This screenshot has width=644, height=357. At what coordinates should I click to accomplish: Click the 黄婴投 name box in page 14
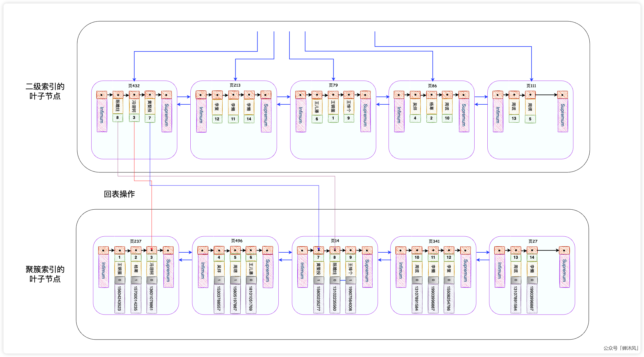(318, 269)
